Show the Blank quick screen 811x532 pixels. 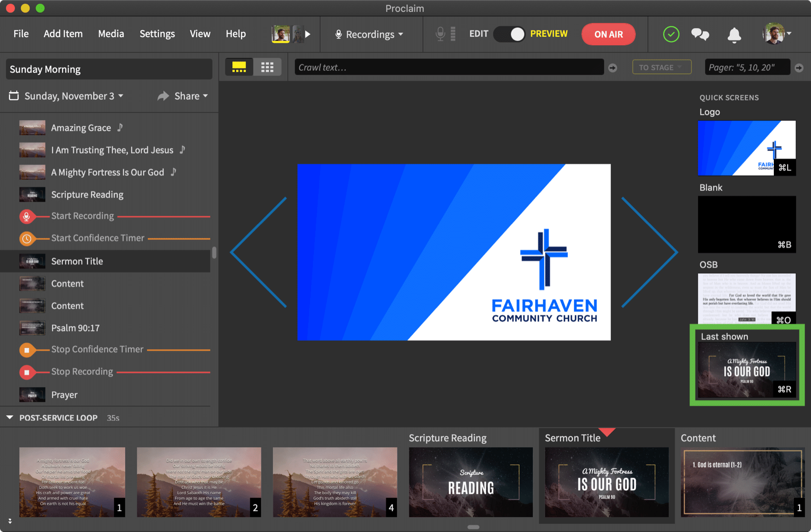tap(747, 224)
